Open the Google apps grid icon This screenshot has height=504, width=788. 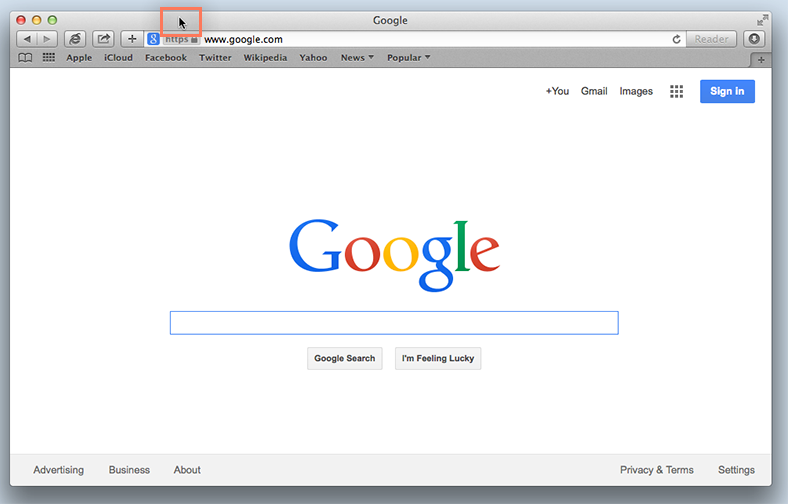click(x=676, y=91)
